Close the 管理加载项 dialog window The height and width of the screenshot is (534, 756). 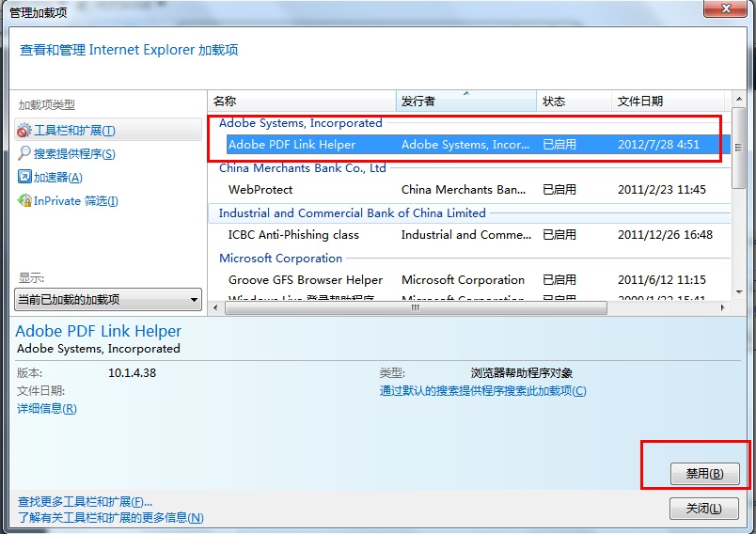coord(726,8)
